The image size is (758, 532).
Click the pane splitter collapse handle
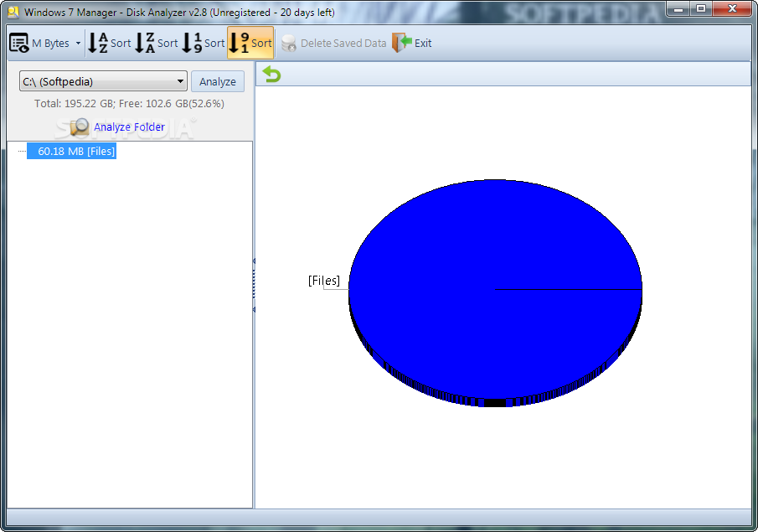pyautogui.click(x=254, y=286)
